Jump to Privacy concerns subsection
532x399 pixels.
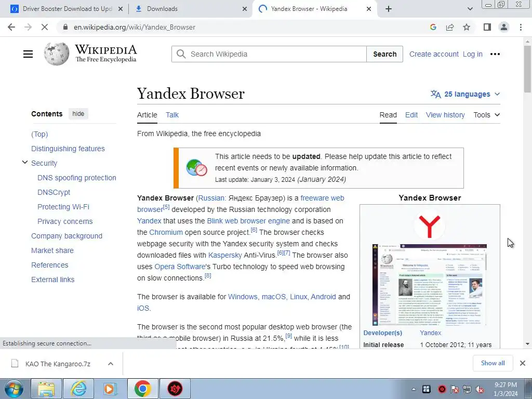click(x=65, y=221)
